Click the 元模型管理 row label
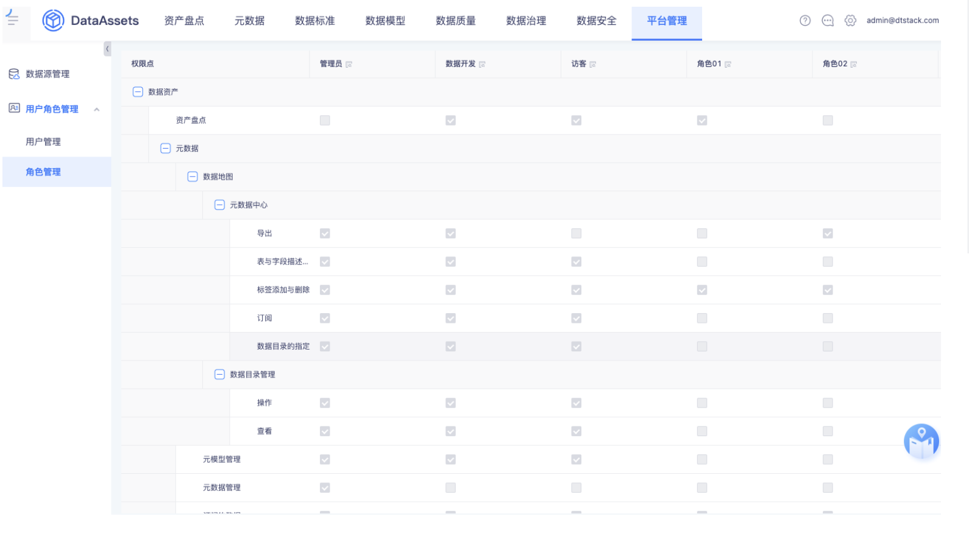Viewport: 980px width, 536px height. click(x=222, y=459)
